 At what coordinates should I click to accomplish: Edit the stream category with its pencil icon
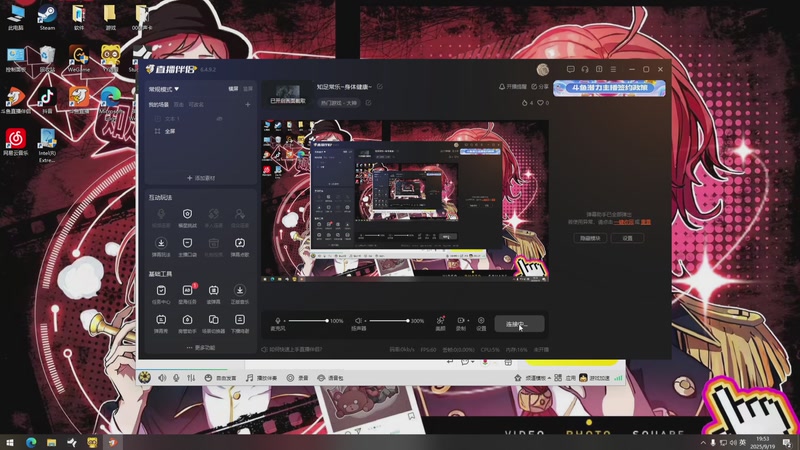[368, 103]
